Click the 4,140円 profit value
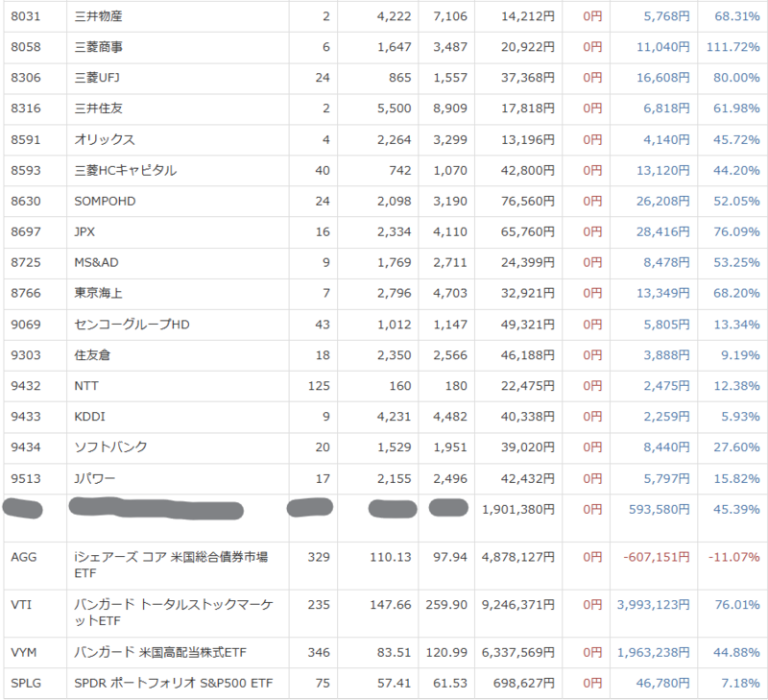The width and height of the screenshot is (768, 700). 666,139
